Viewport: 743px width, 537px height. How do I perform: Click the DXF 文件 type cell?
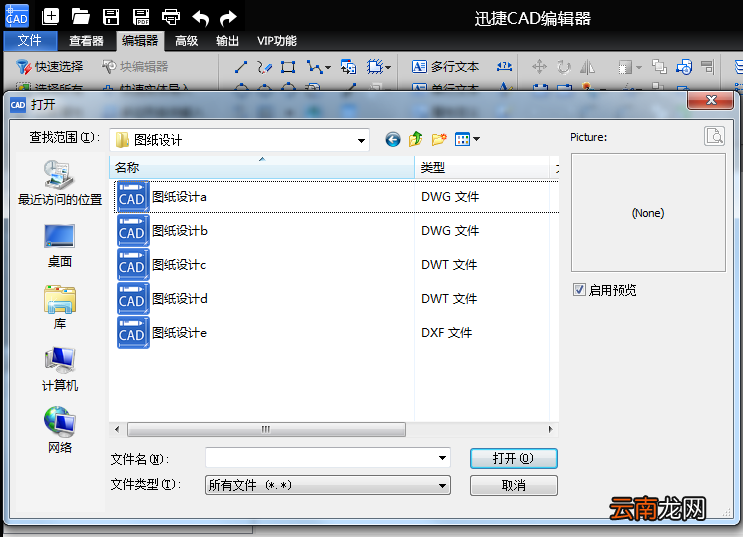[446, 333]
